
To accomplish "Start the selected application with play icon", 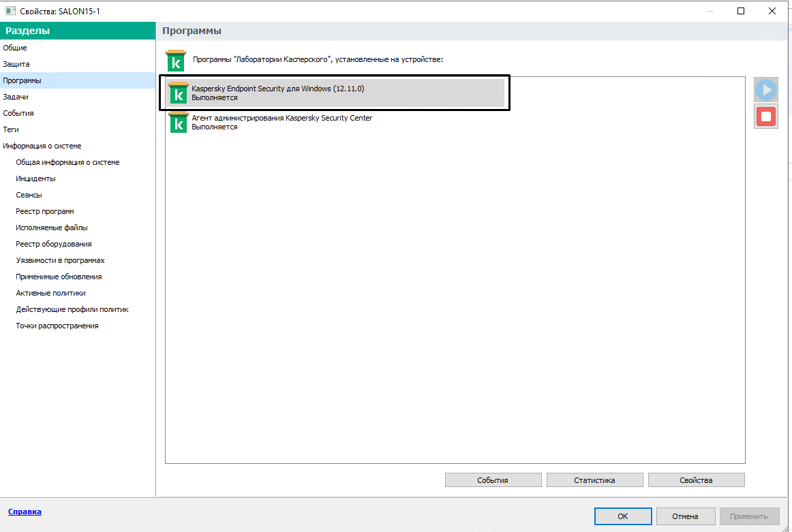I will coord(765,90).
